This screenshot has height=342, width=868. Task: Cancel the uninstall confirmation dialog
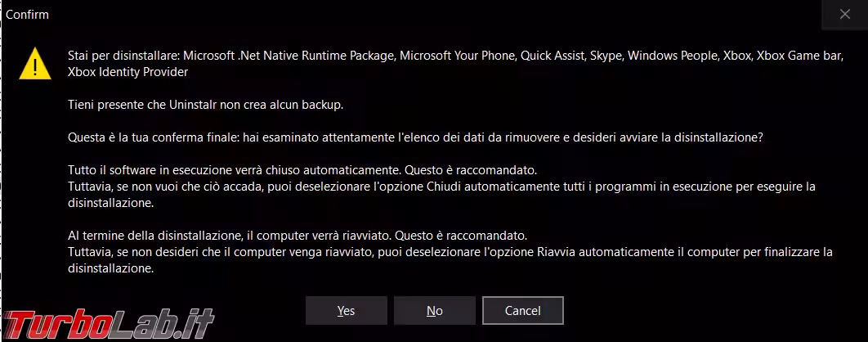pos(522,311)
